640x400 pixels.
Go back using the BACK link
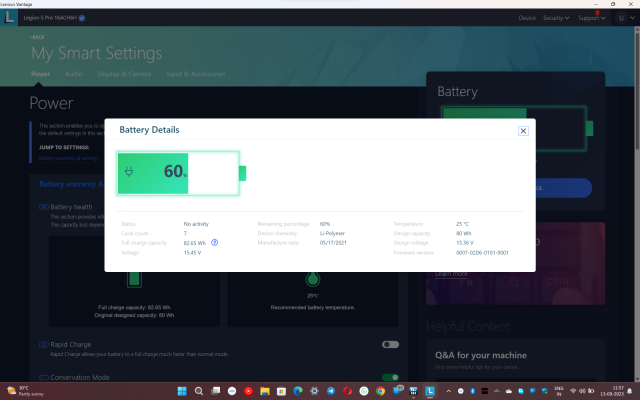tap(37, 37)
